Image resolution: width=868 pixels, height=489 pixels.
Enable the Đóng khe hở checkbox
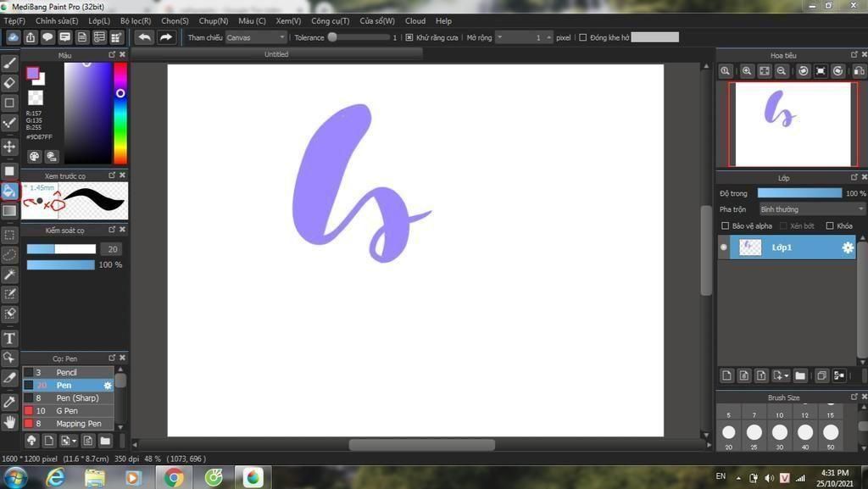[582, 37]
